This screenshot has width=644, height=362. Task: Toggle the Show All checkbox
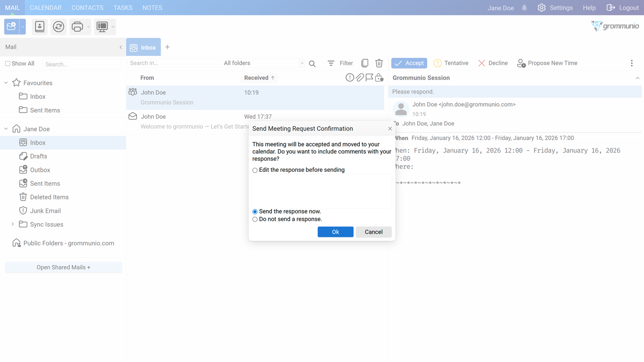(x=7, y=64)
